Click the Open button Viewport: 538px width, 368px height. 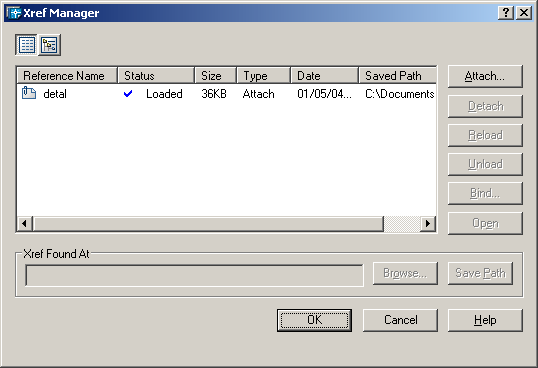click(485, 223)
